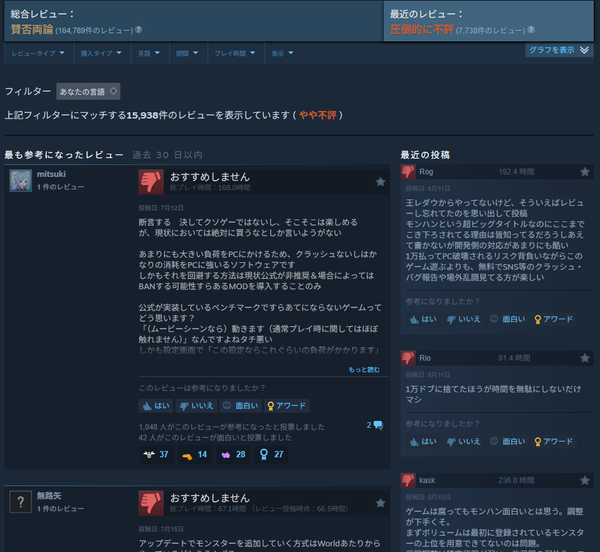The width and height of the screenshot is (600, 552).
Task: Vote はい on Rog's review
Action: coord(423,319)
